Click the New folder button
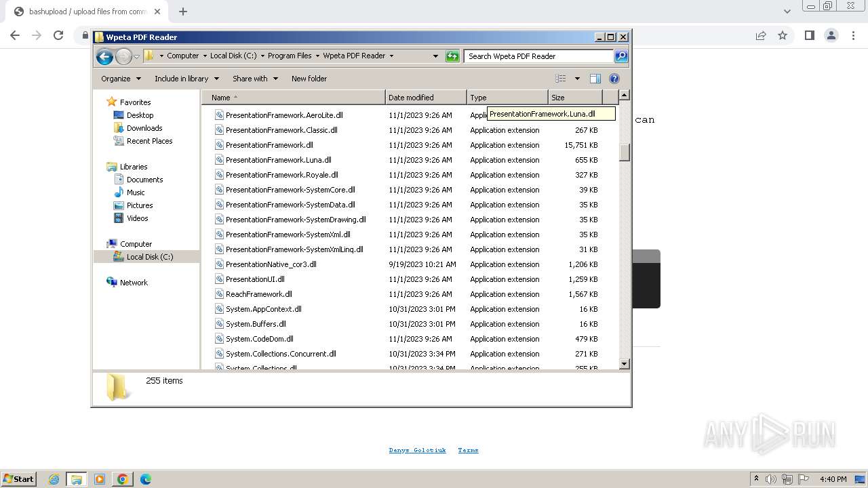868x488 pixels. (x=309, y=79)
